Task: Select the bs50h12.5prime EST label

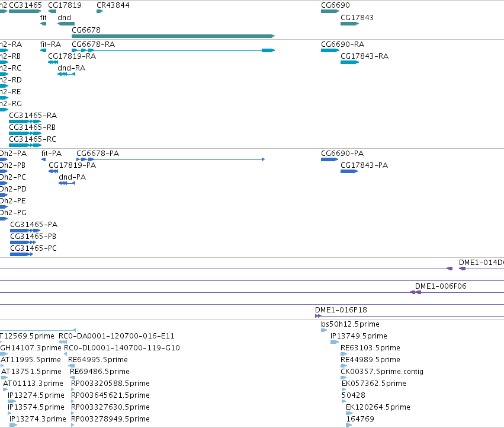Action: (351, 324)
